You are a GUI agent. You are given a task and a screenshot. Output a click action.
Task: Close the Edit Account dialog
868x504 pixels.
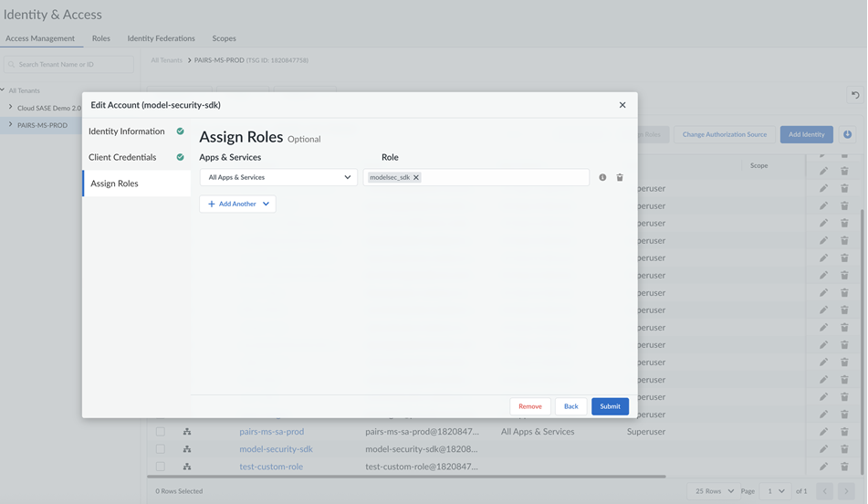tap(622, 105)
